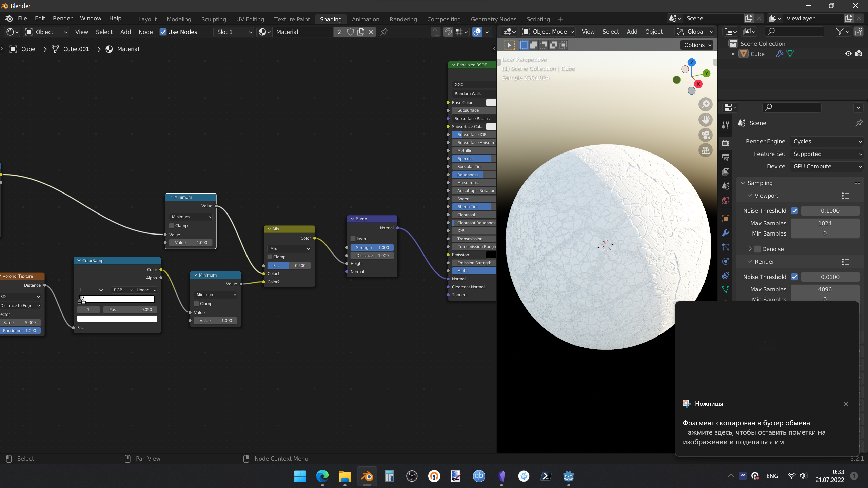The image size is (868, 488).
Task: Click the viewport zoom magnifier icon
Action: coord(706,104)
